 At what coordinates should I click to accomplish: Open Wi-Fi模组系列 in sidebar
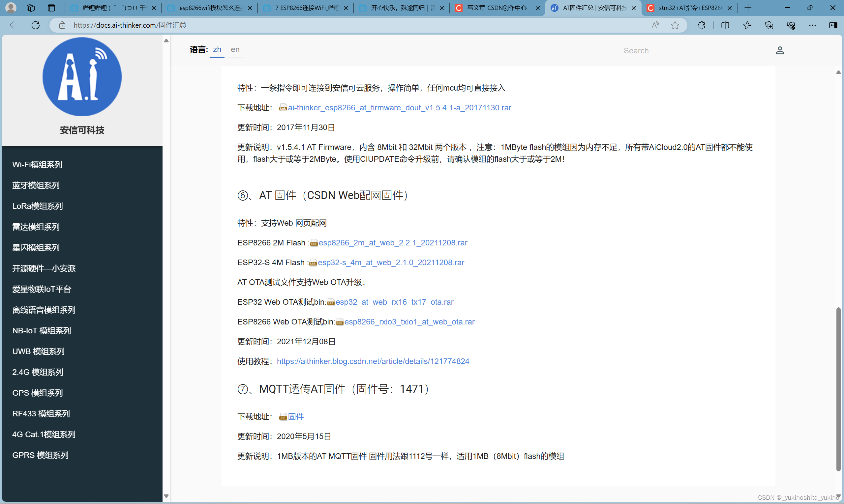tap(37, 165)
